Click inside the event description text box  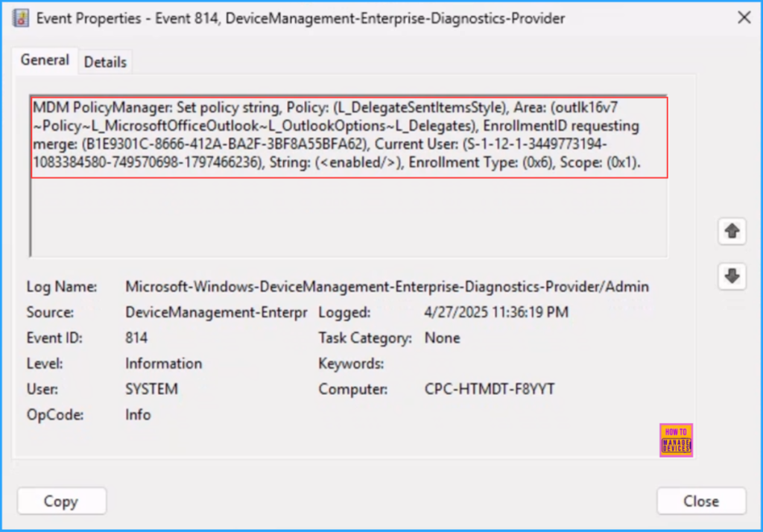(x=349, y=176)
